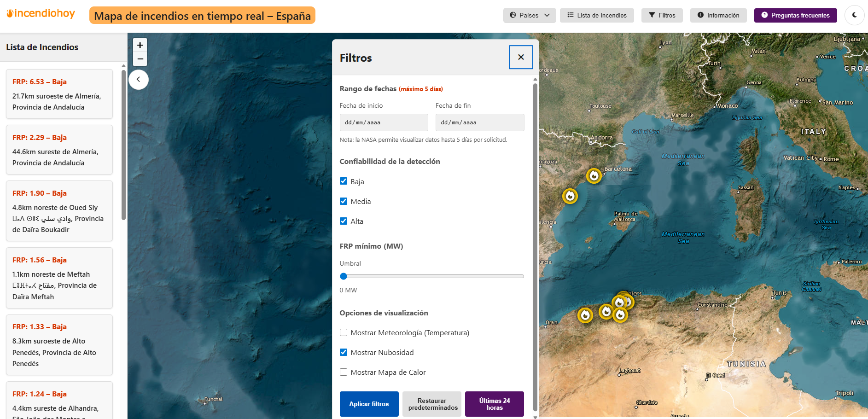Open the Países dropdown

click(529, 15)
